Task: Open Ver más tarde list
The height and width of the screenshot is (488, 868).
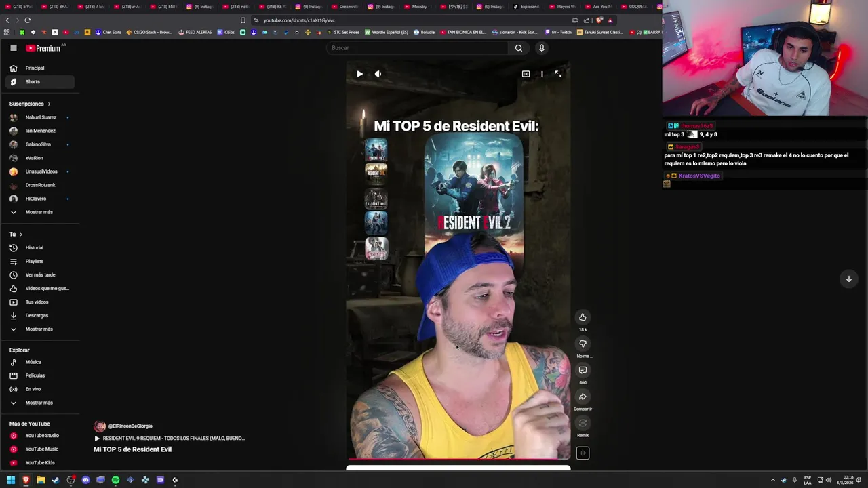Action: click(40, 275)
